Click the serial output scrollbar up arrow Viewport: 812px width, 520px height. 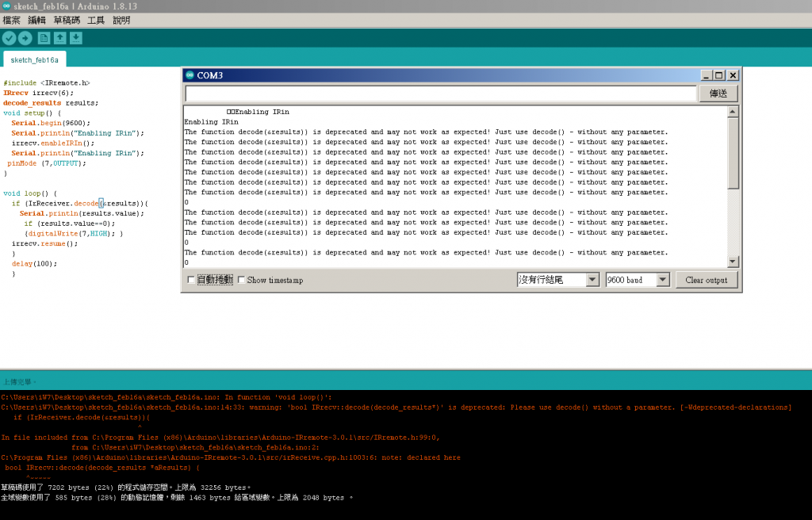732,111
